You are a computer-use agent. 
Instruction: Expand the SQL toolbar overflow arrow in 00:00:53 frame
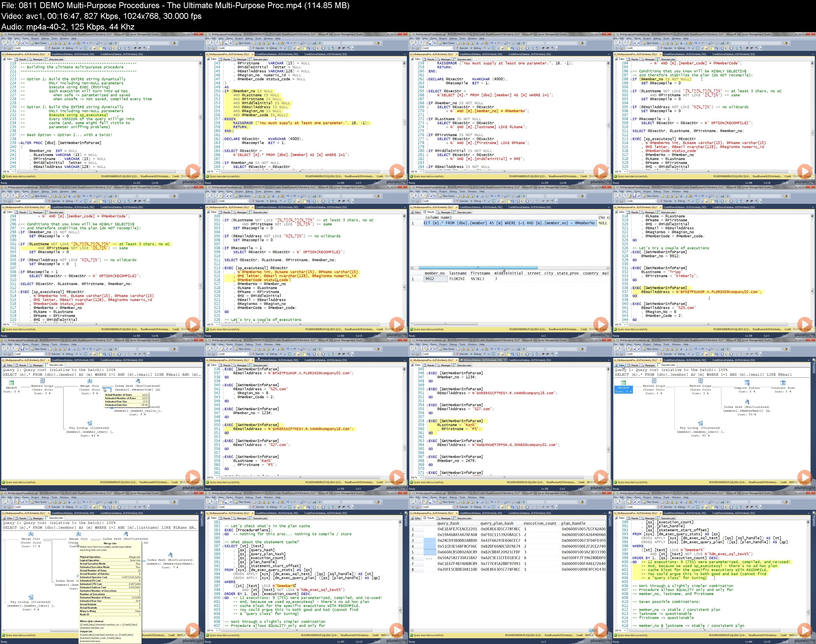point(149,49)
